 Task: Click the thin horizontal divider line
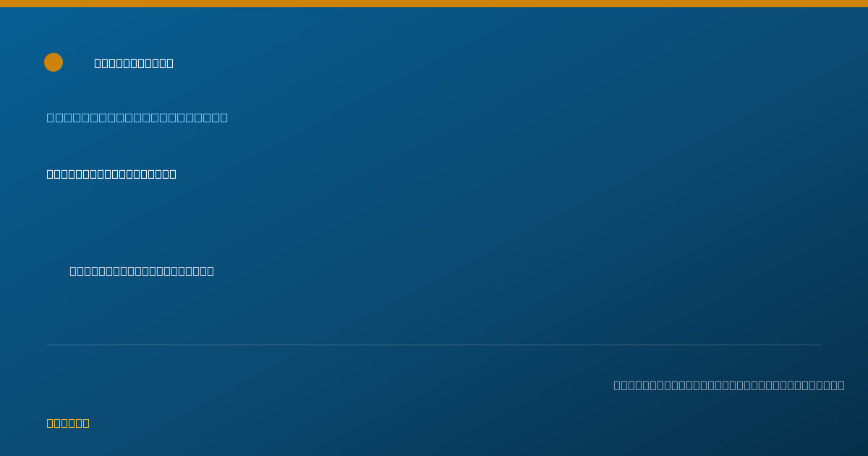(434, 345)
